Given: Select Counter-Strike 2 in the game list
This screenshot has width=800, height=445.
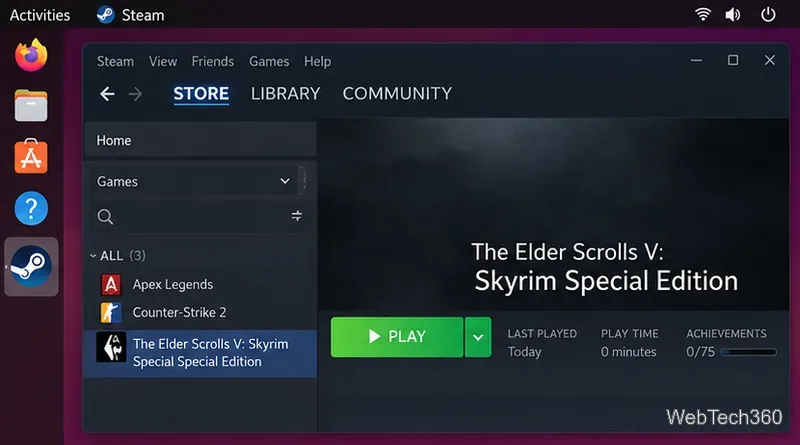Looking at the screenshot, I should (x=200, y=312).
